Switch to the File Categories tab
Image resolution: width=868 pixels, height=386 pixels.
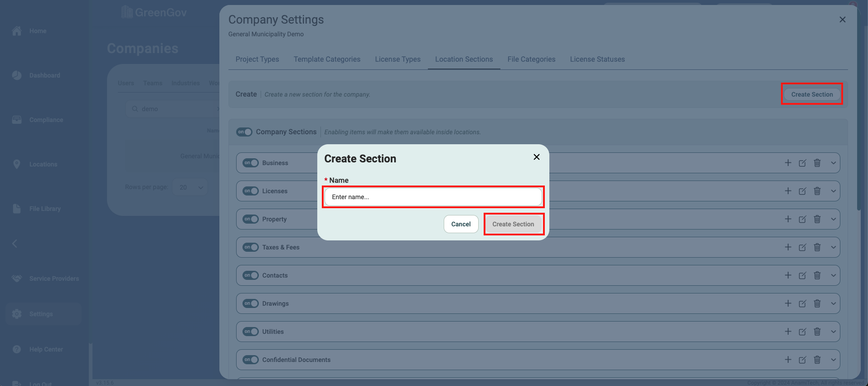coord(531,59)
